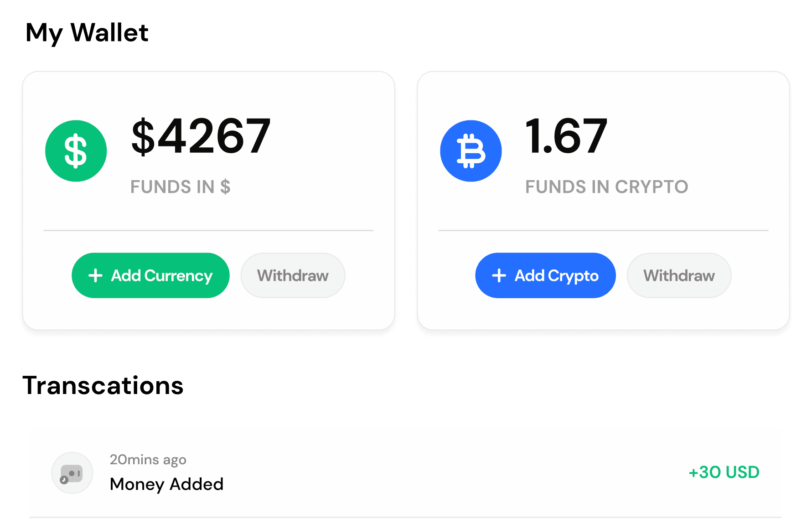
Task: Click the green dollar sign icon
Action: [x=76, y=151]
